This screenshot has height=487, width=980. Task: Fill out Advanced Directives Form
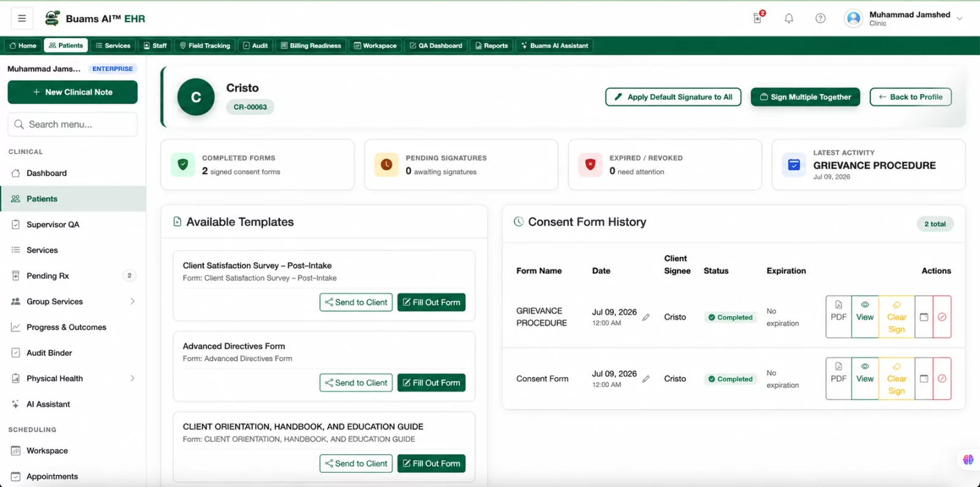431,383
